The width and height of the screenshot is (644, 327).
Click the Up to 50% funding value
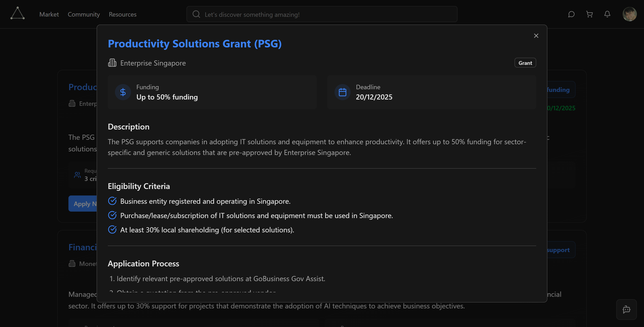pos(167,97)
